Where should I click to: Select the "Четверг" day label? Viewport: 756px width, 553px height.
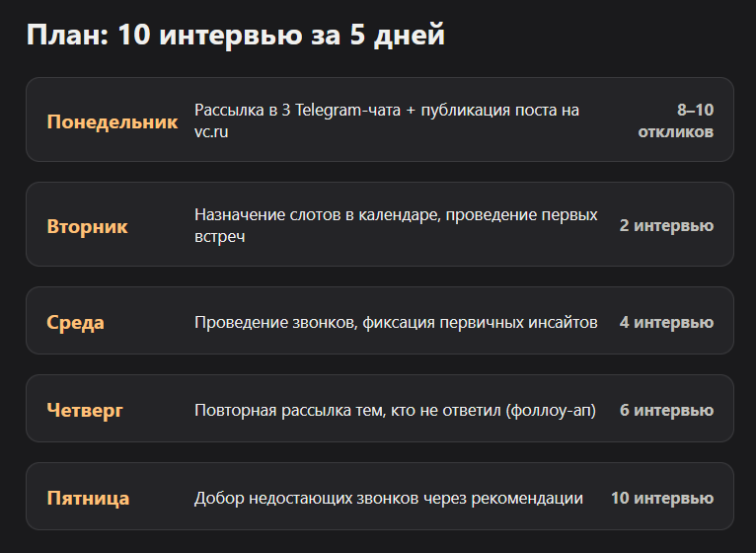(85, 410)
